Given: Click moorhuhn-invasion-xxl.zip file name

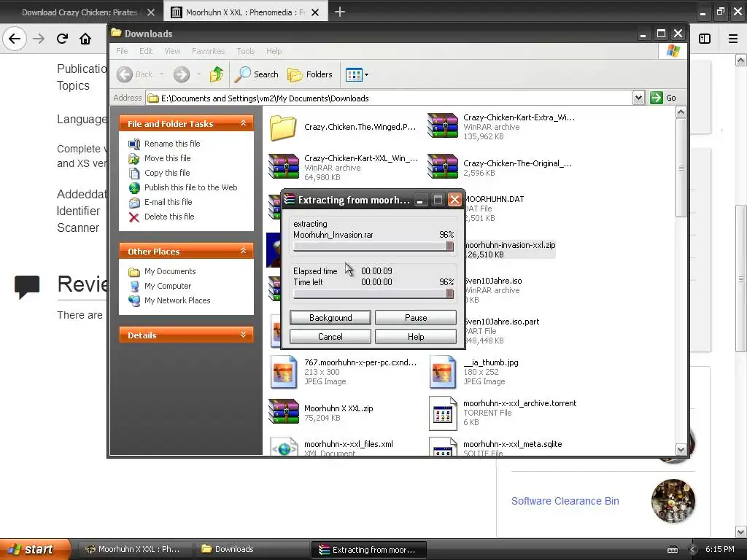Looking at the screenshot, I should point(510,245).
